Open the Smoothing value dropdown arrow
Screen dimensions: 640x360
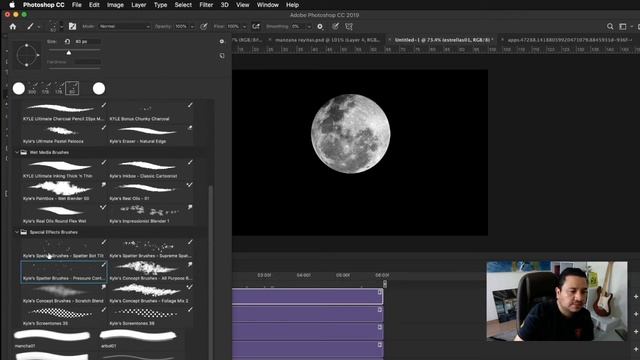[309, 27]
